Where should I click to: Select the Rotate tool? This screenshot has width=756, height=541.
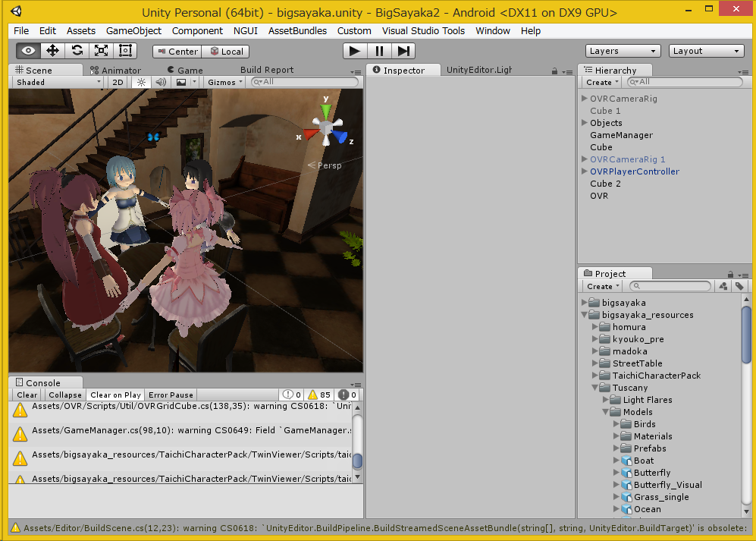tap(77, 51)
